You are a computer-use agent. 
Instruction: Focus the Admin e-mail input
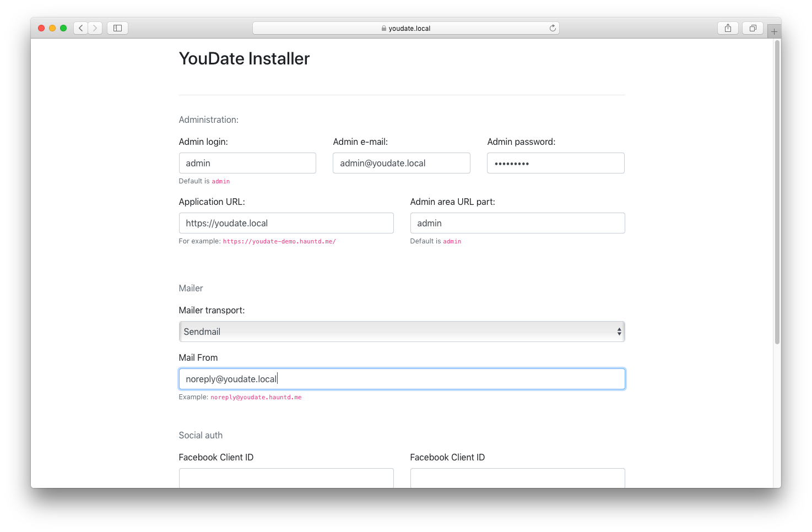coord(401,163)
